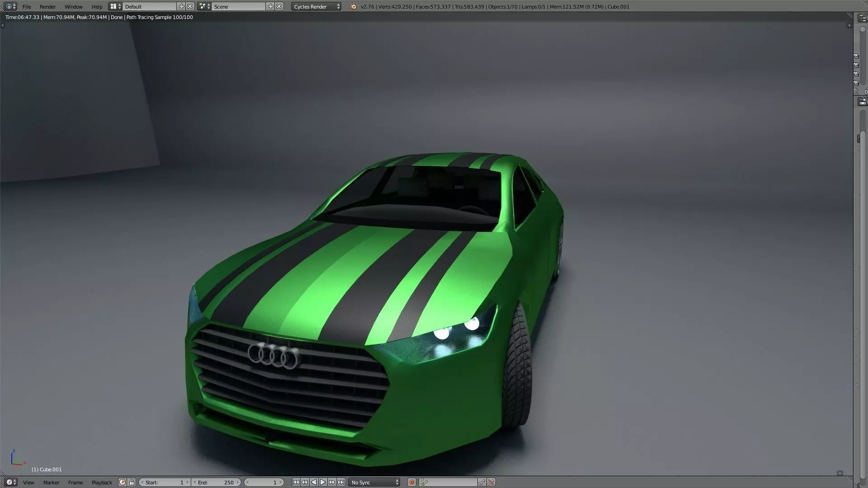868x488 pixels.
Task: Expand the viewport left tool shelf plus
Action: [3, 26]
